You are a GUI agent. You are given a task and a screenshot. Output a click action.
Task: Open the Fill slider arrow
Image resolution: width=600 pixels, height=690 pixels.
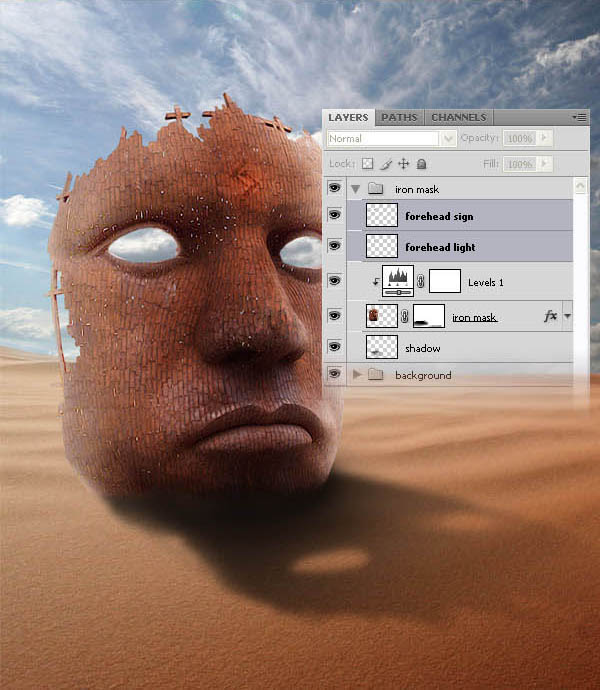545,164
